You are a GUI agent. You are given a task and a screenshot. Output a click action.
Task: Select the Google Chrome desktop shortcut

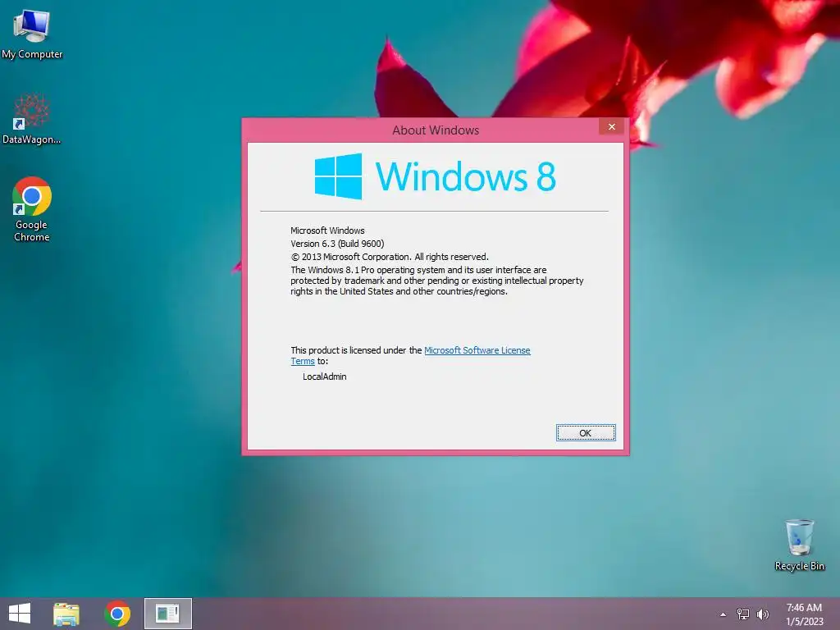tap(32, 209)
